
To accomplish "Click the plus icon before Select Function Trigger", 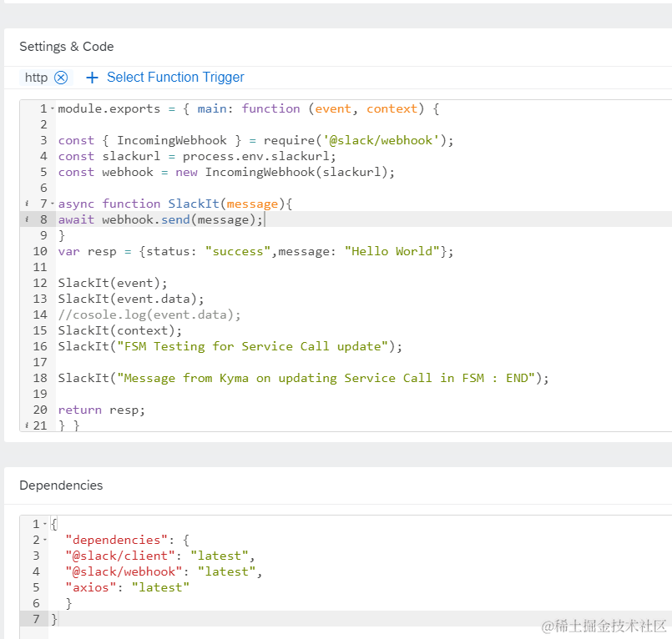I will (x=92, y=78).
